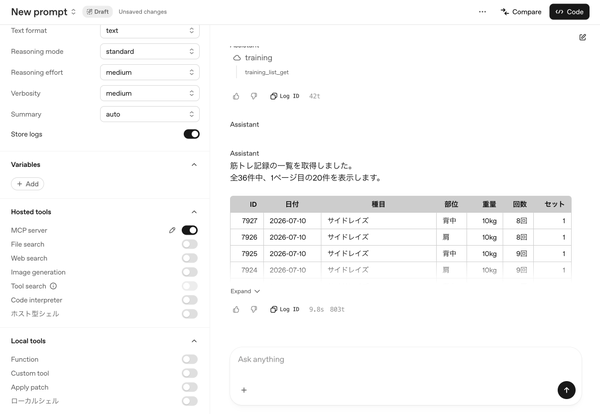Screen dimensions: 600x414
Task: Collapse the Variables section
Action: tap(194, 165)
